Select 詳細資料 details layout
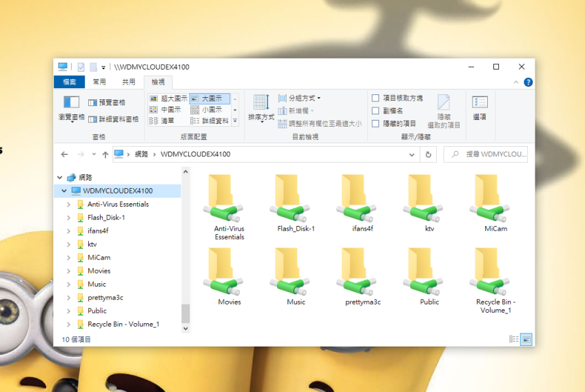 209,121
